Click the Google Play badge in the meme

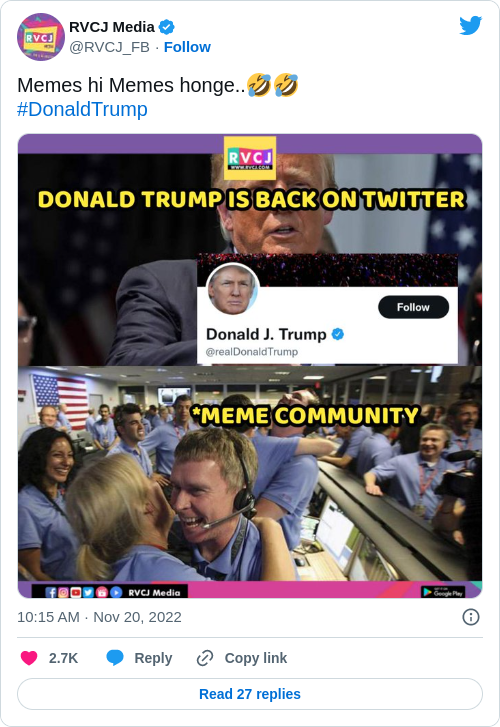tap(442, 592)
